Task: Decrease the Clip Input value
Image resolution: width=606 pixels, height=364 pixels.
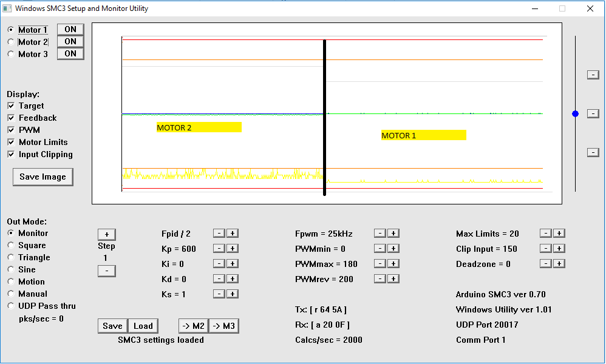Action: (x=546, y=248)
